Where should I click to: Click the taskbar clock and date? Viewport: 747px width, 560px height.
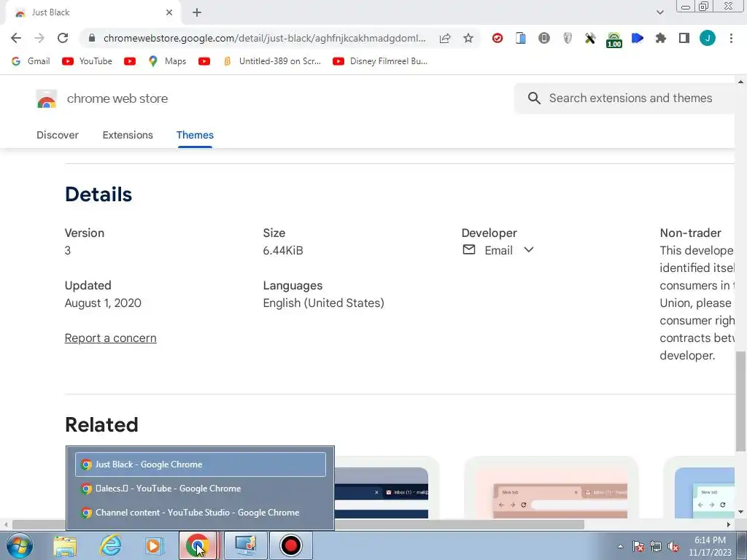(x=710, y=546)
